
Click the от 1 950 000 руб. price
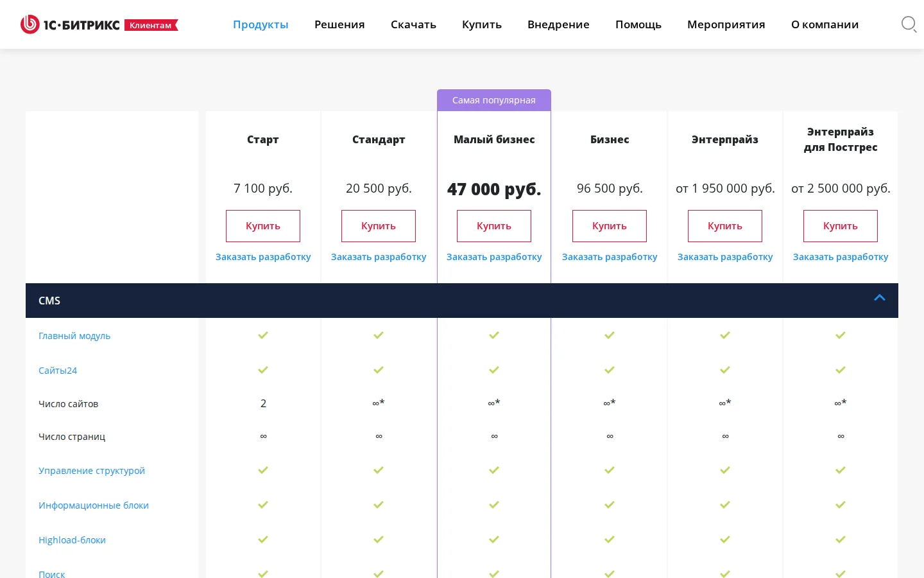pyautogui.click(x=725, y=188)
